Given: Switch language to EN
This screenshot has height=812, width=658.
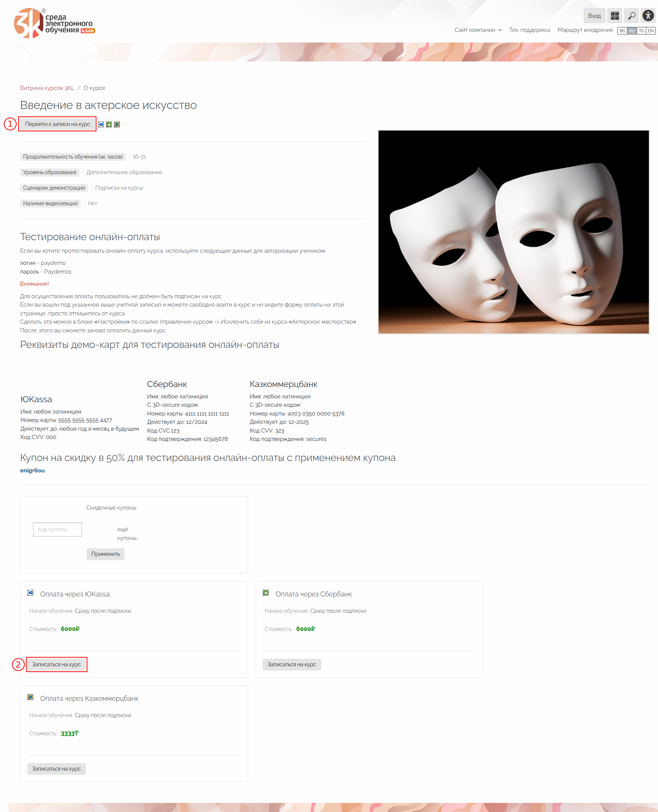Looking at the screenshot, I should [x=651, y=31].
